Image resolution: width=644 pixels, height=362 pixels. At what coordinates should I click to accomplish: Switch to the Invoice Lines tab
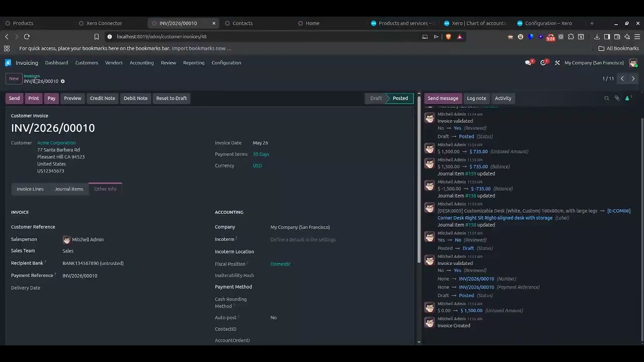[30, 189]
